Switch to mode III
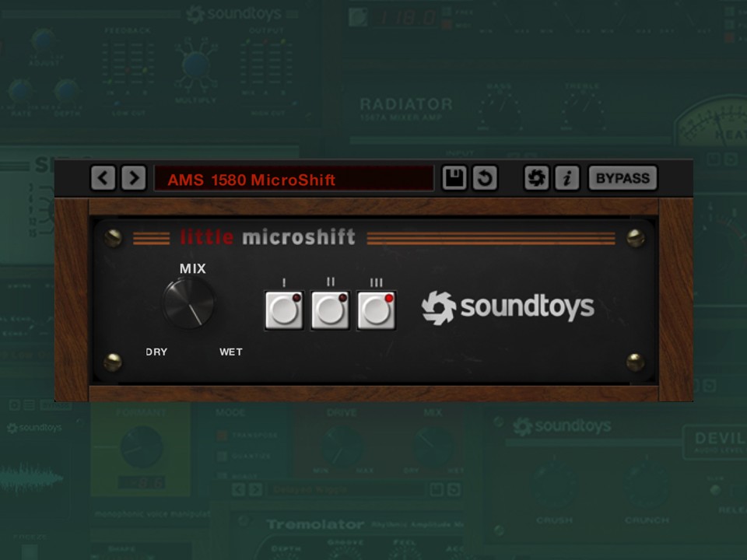Screen dimensions: 747x560 (376, 311)
